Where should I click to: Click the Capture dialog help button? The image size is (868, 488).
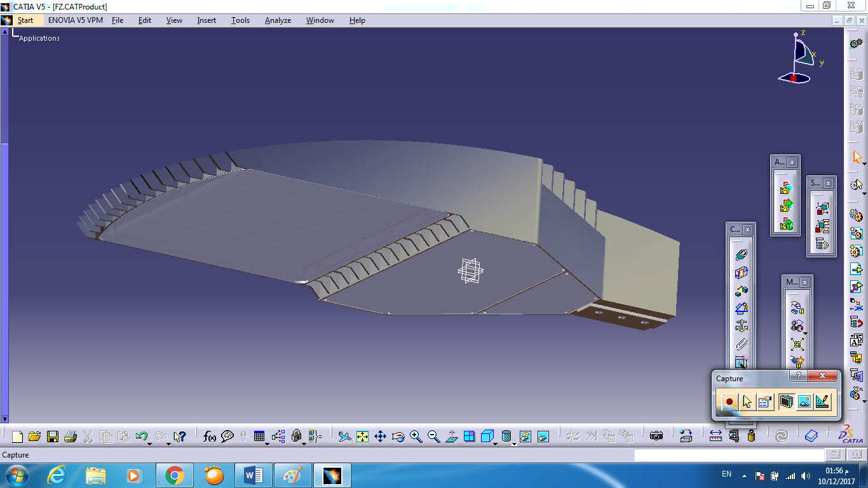tap(798, 376)
